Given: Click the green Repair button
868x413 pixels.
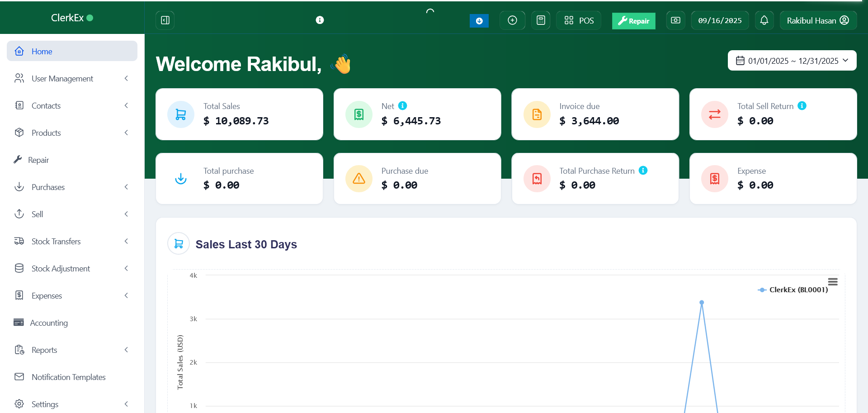Looking at the screenshot, I should point(633,21).
